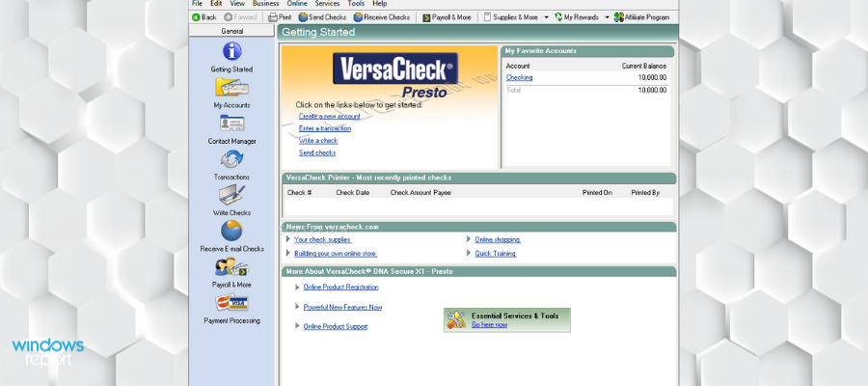Click the My Rewards toolbar button
Image resolution: width=868 pixels, height=386 pixels.
[577, 17]
